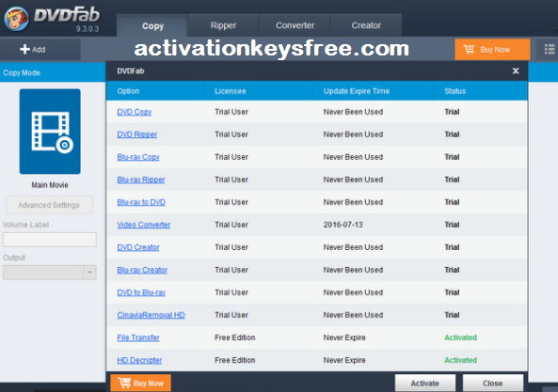
Task: Open the Blu-ray Ripper link
Action: point(141,180)
